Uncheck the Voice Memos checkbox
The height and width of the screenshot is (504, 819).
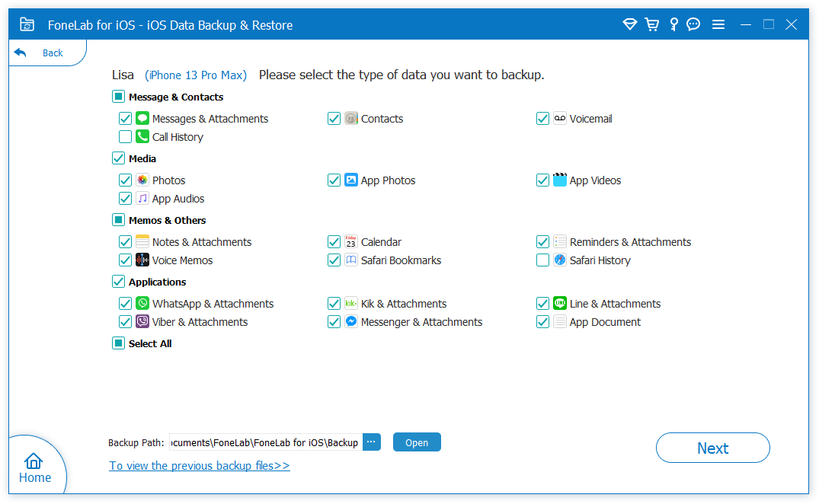[125, 260]
